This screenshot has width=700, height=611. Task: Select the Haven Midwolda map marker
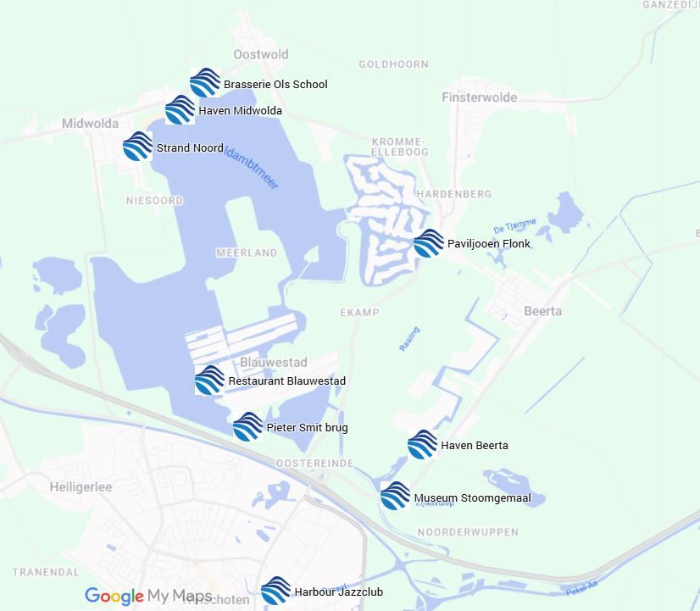click(x=180, y=109)
